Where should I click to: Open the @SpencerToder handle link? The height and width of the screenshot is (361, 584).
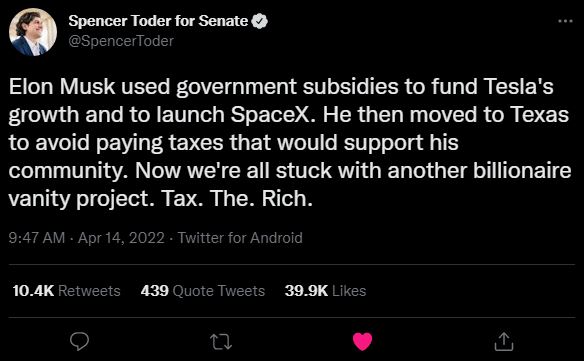tap(121, 41)
